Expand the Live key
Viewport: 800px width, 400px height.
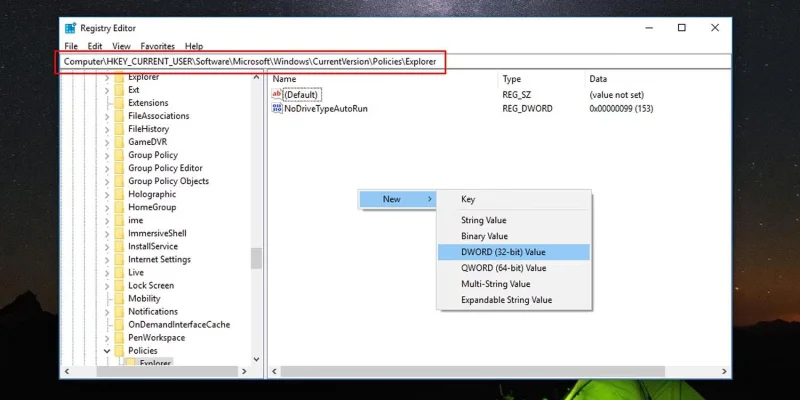click(x=107, y=272)
